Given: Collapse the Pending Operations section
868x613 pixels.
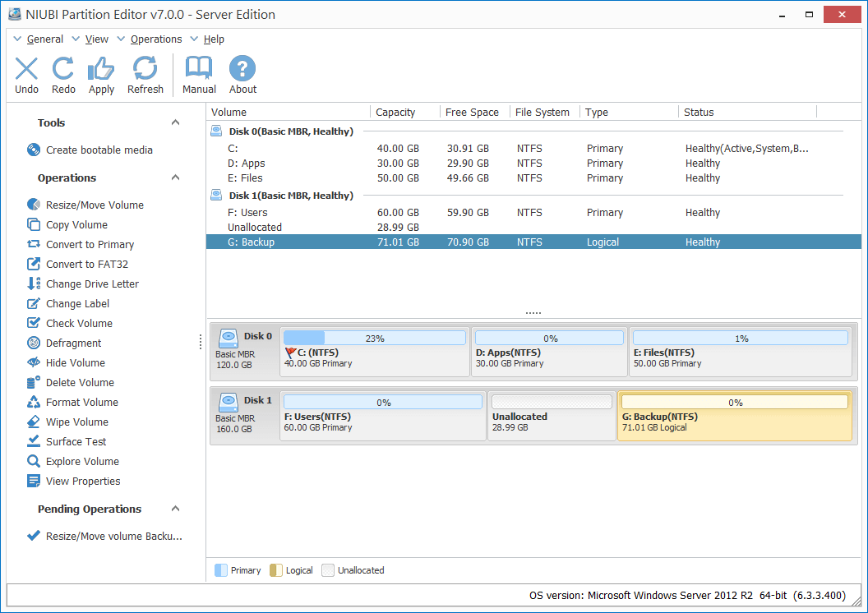Looking at the screenshot, I should 175,509.
